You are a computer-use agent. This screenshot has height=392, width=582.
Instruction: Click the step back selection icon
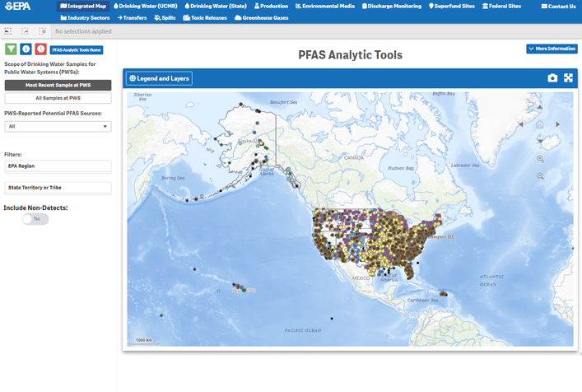pos(7,31)
